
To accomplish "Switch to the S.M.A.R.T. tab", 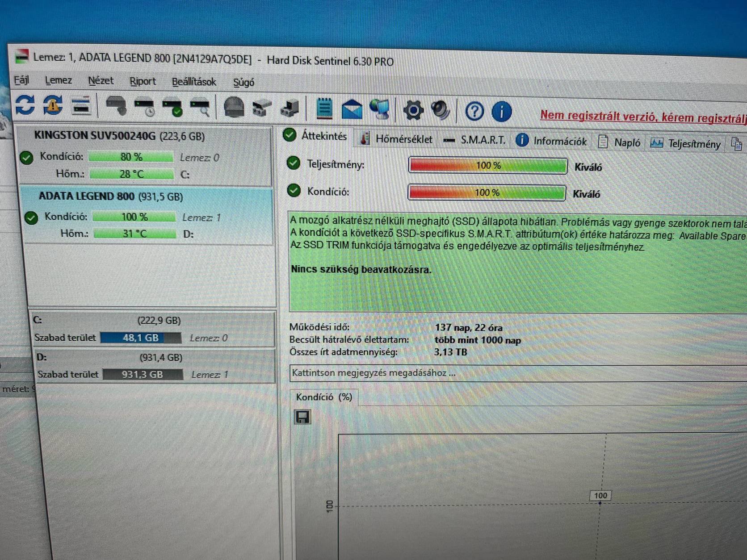I will click(x=474, y=140).
